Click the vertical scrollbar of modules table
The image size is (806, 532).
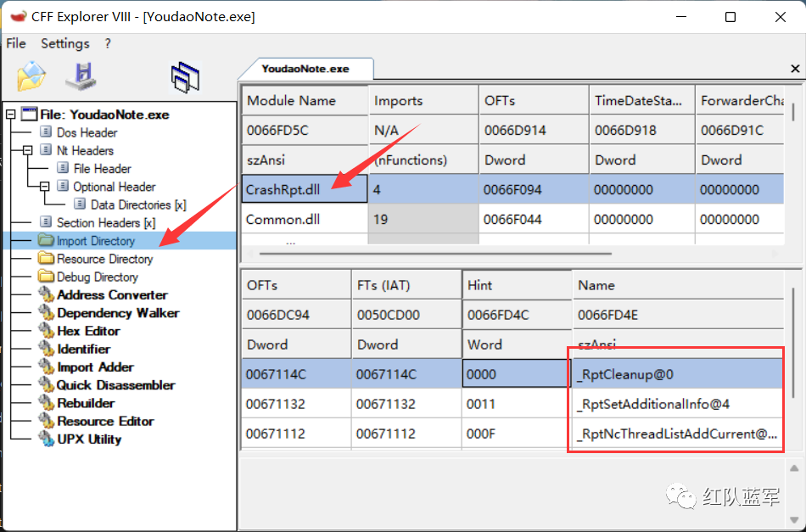click(793, 112)
